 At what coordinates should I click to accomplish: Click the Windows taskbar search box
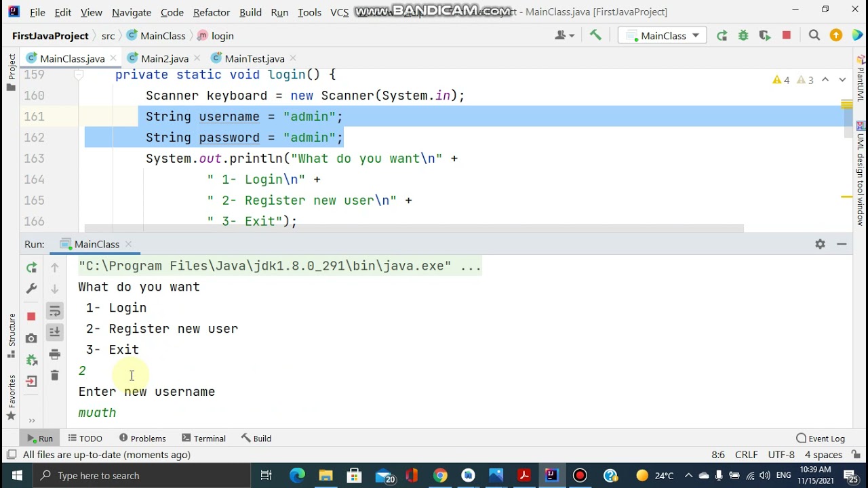[x=142, y=475]
